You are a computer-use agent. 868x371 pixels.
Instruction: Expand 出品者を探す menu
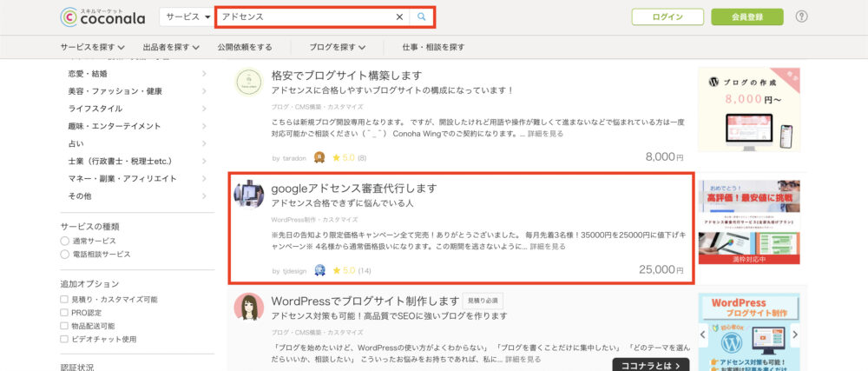point(171,47)
